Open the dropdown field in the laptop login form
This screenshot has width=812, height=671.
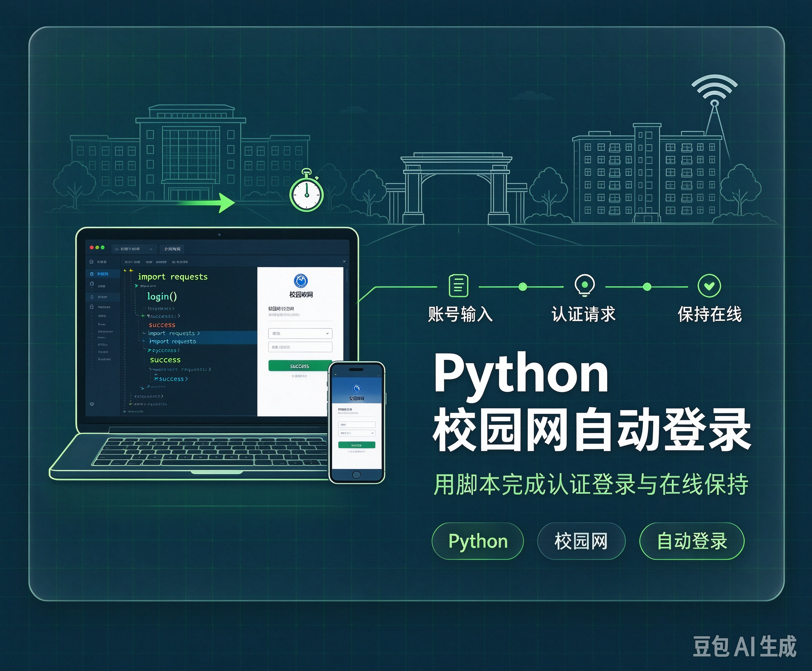[x=300, y=333]
